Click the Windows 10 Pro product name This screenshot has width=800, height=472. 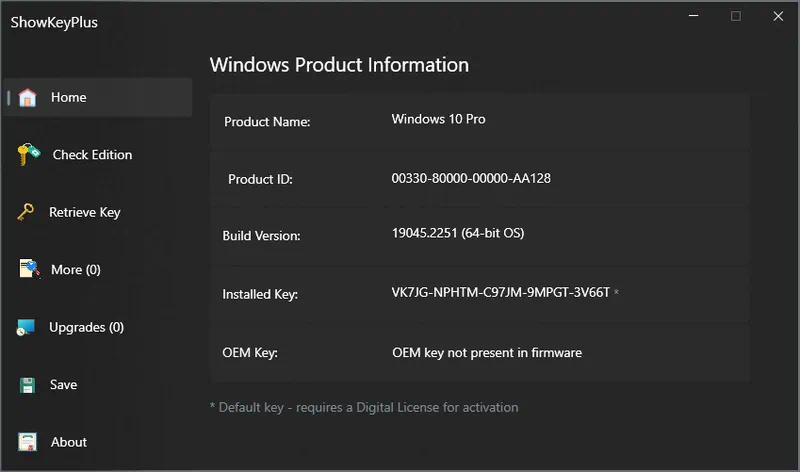[438, 119]
